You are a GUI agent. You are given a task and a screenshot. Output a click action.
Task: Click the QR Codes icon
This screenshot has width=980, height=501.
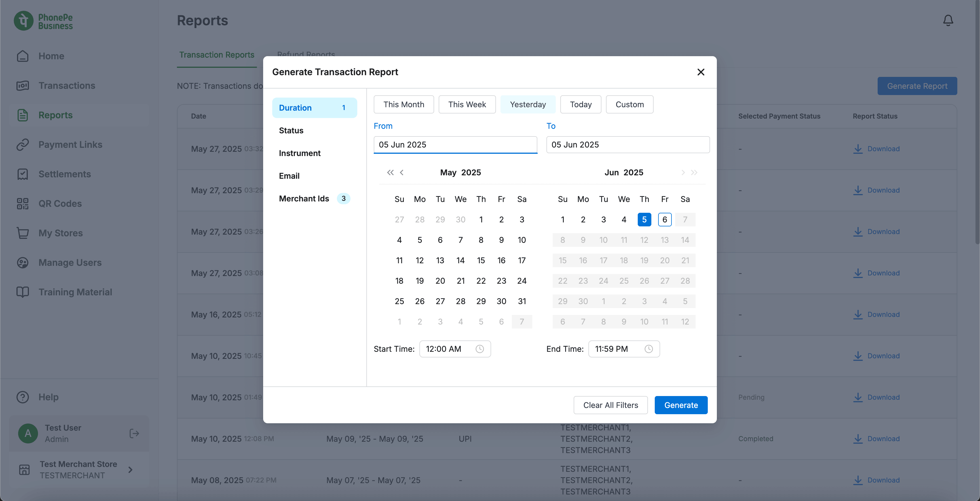click(22, 204)
